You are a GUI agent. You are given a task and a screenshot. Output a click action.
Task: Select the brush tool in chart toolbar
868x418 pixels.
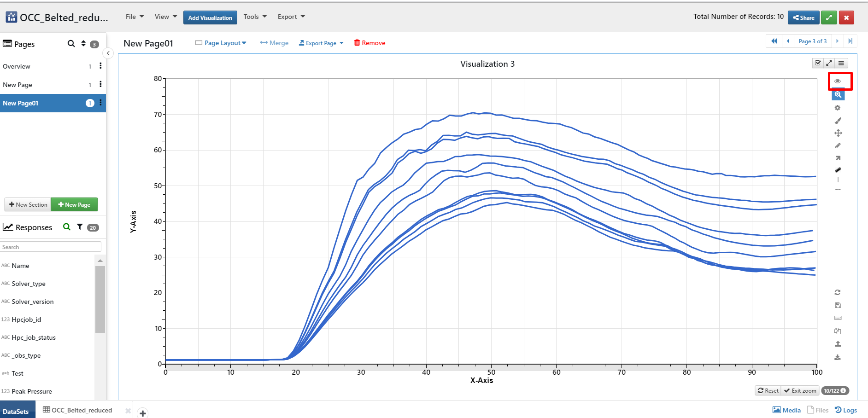tap(838, 121)
